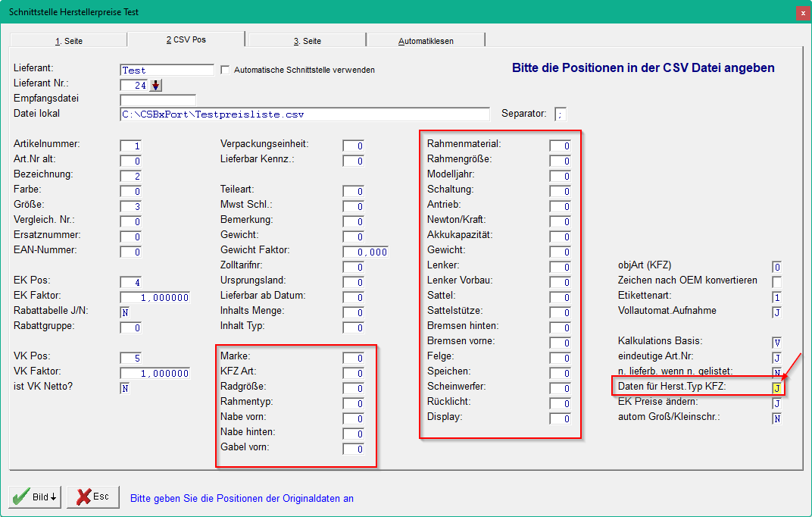This screenshot has height=517, width=812.
Task: Switch to the 1. Seite tab
Action: 69,40
